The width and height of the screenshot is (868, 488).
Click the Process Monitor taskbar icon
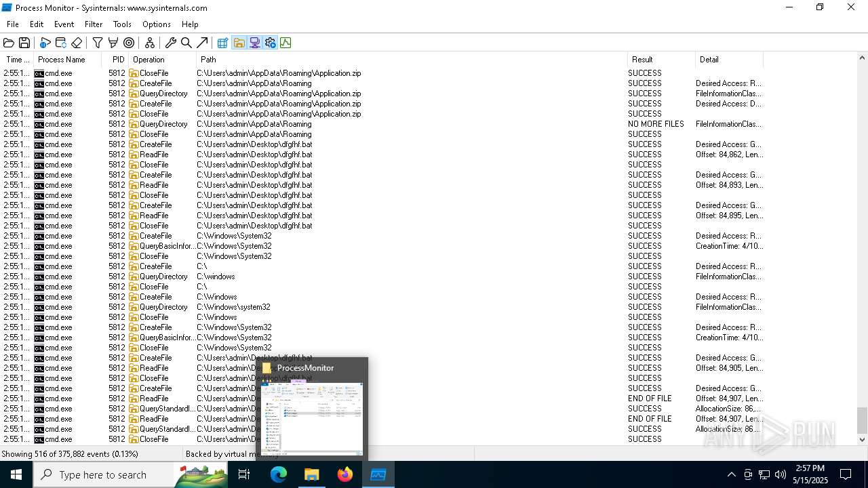point(378,475)
